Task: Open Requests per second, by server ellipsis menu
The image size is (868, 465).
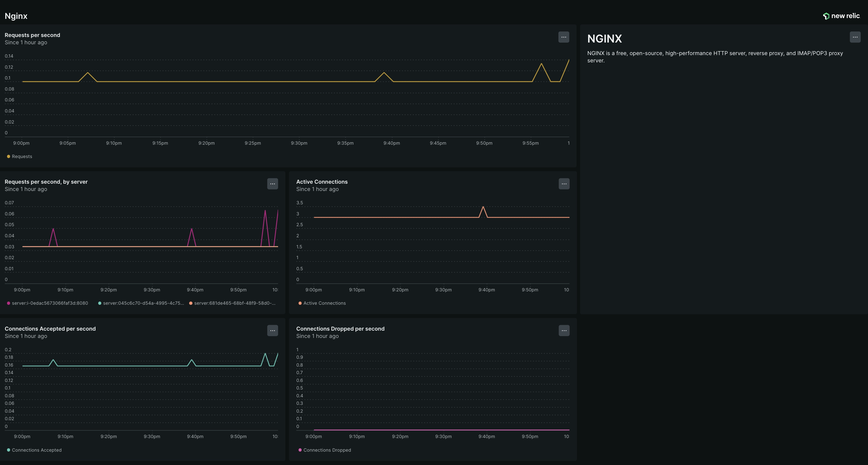Action: (x=272, y=184)
